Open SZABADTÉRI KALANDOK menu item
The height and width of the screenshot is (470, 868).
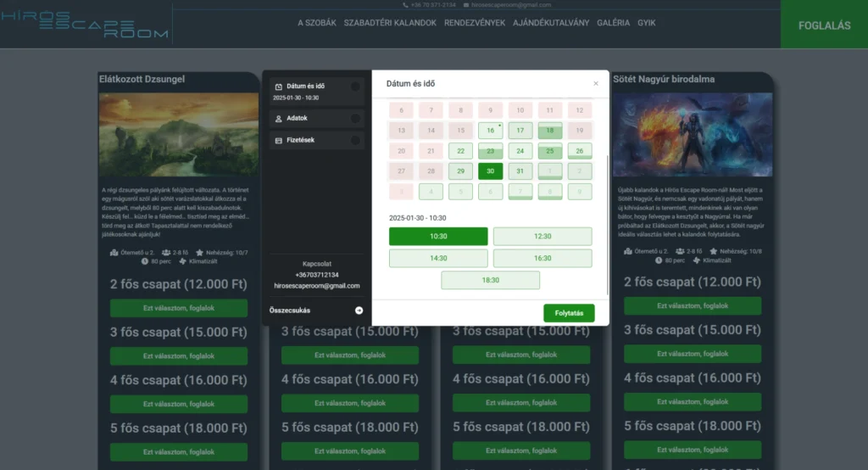pyautogui.click(x=390, y=23)
